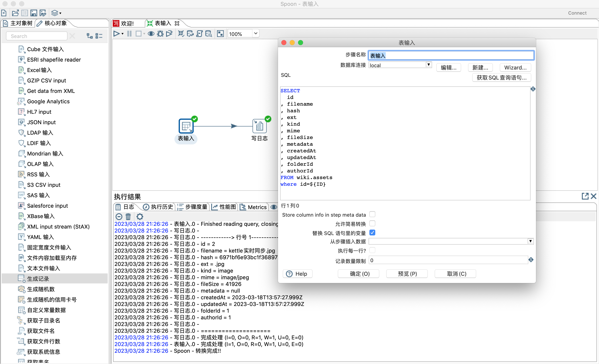Click the Run transformation play icon
The height and width of the screenshot is (364, 599).
pyautogui.click(x=116, y=34)
